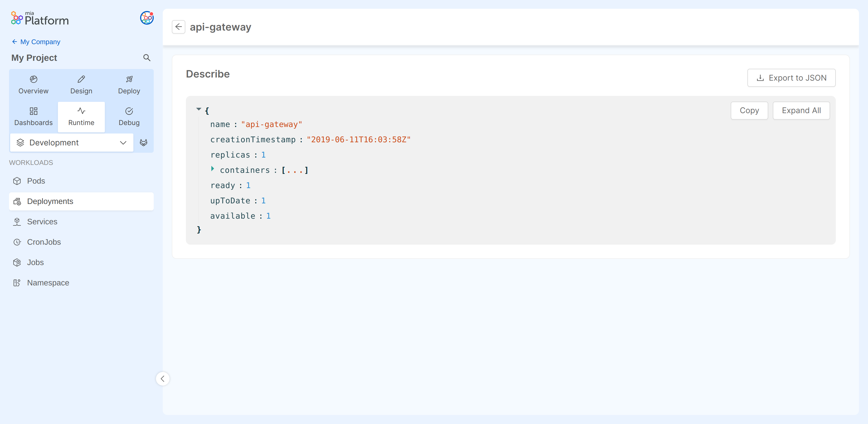868x424 pixels.
Task: Open the Dashboards section
Action: tap(33, 116)
